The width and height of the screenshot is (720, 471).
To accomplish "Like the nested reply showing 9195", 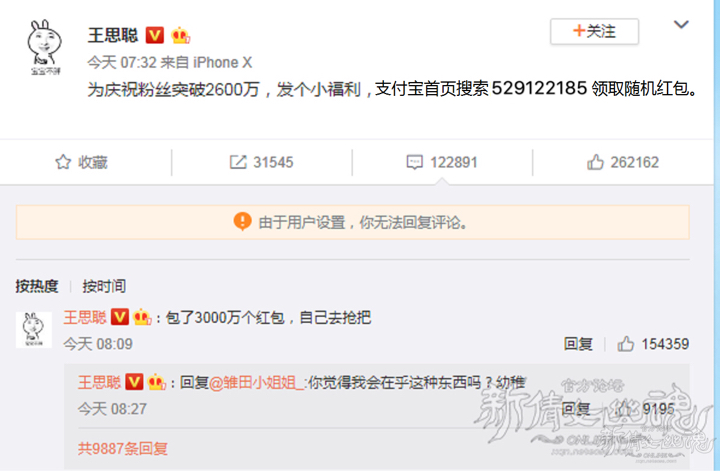I will click(x=623, y=409).
